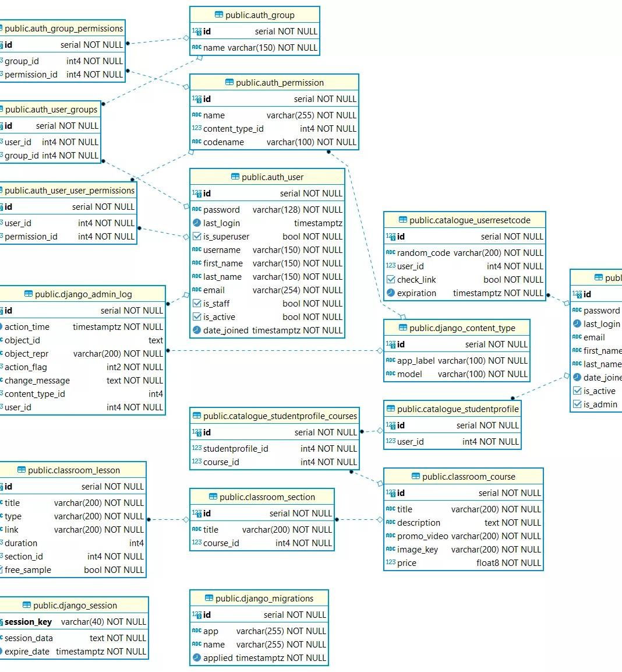Click the ABC icon next to promo_video column
The height and width of the screenshot is (672, 622).
point(390,536)
